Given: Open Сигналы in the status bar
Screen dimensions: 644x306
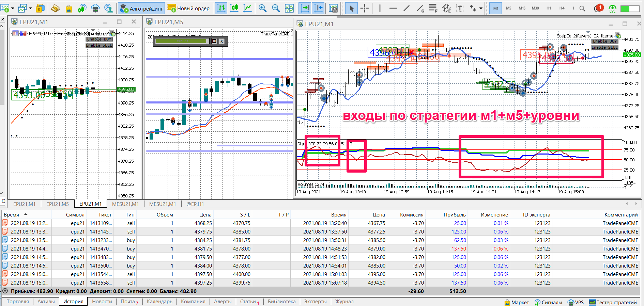Looking at the screenshot, I should [x=548, y=302].
